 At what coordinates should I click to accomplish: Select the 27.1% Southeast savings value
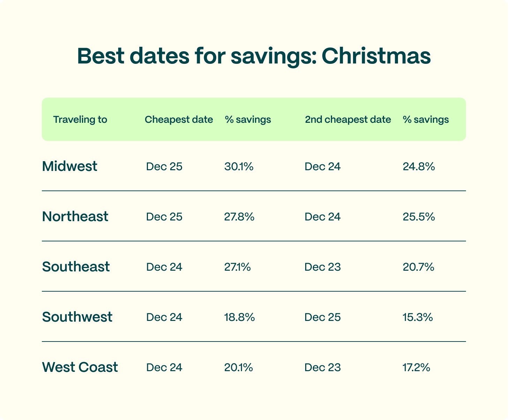coord(237,267)
